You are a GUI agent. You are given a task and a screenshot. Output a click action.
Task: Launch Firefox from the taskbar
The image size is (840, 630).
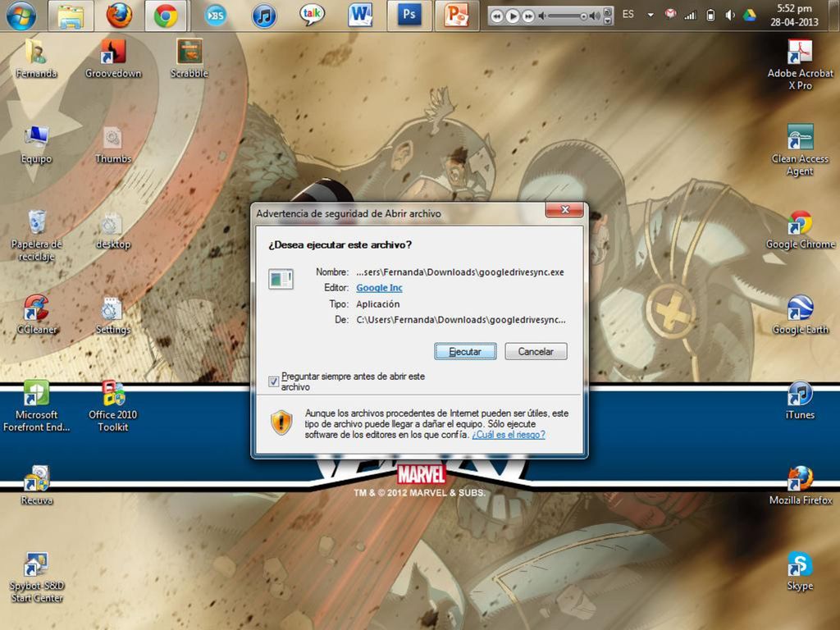tap(119, 16)
